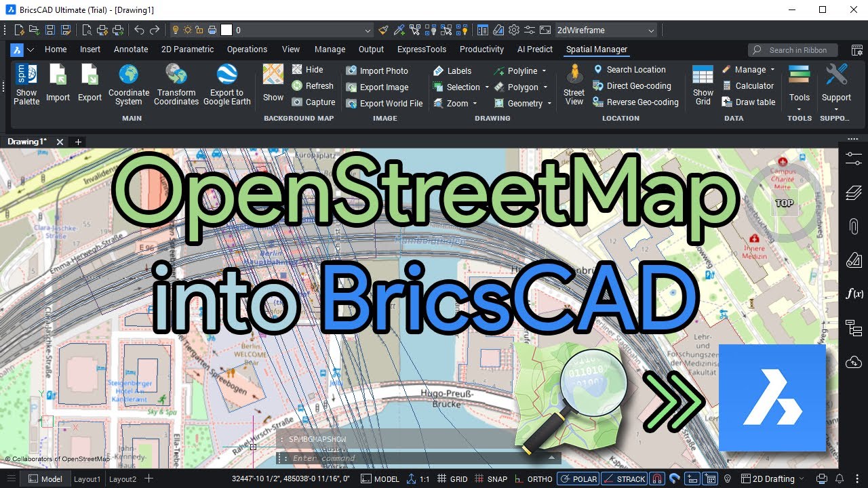Open the BricsCAD application menu logo
The image size is (868, 488).
17,49
